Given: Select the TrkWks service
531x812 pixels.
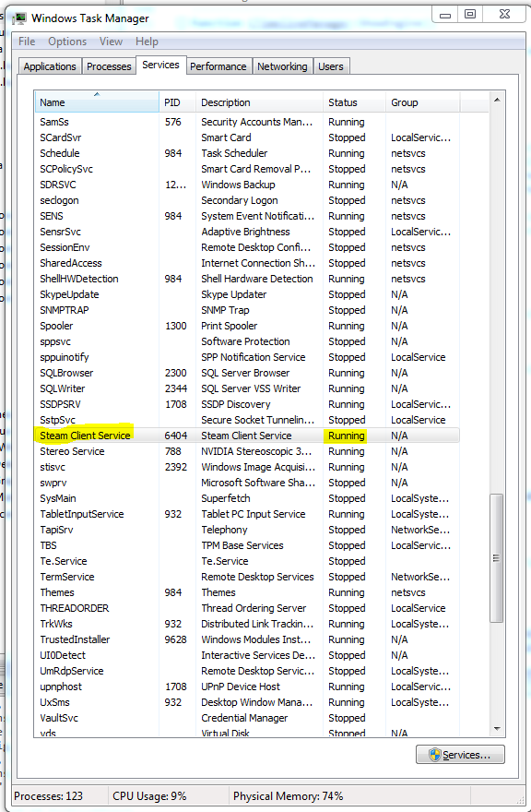Looking at the screenshot, I should tap(247, 624).
